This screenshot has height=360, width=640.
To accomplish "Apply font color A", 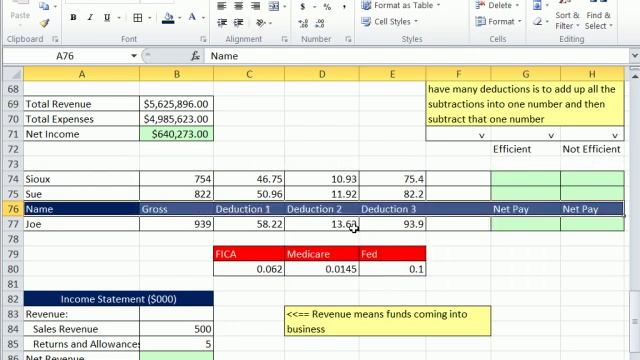I will (192, 17).
